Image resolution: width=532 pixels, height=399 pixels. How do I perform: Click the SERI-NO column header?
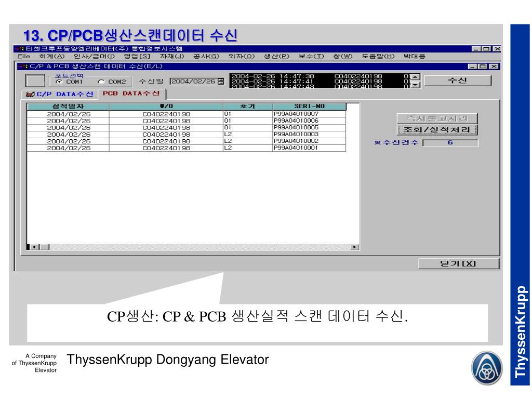pyautogui.click(x=309, y=107)
